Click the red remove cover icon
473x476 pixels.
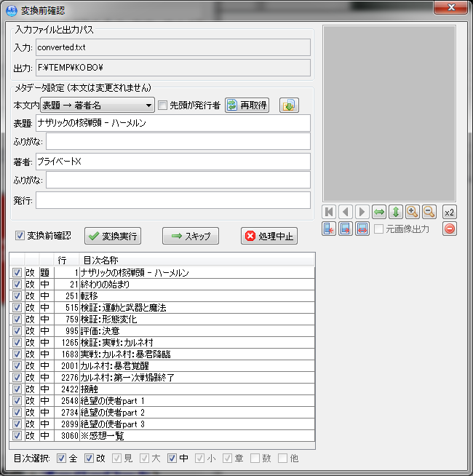[x=450, y=229]
